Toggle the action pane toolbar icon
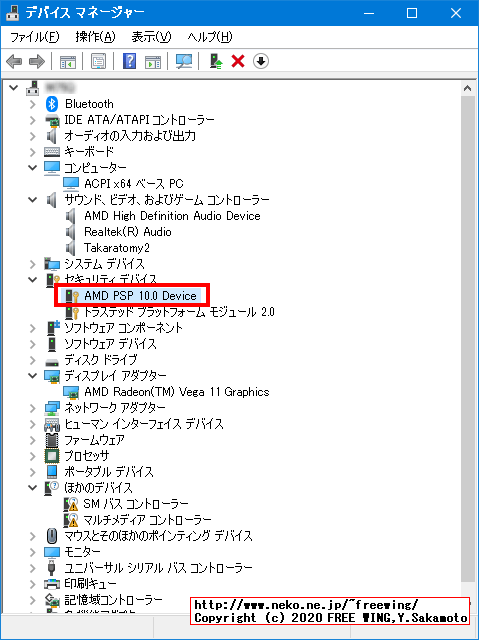The height and width of the screenshot is (640, 479). pos(153,62)
